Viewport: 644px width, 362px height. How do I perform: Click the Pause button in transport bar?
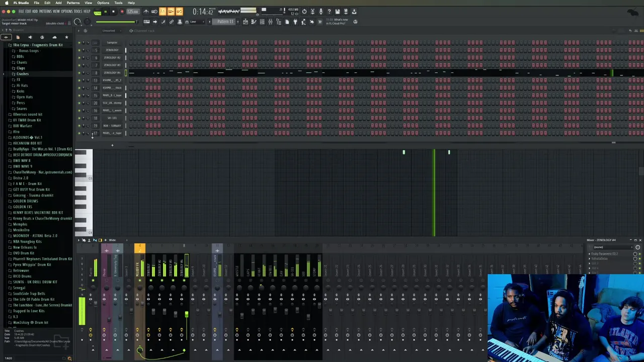point(105,12)
